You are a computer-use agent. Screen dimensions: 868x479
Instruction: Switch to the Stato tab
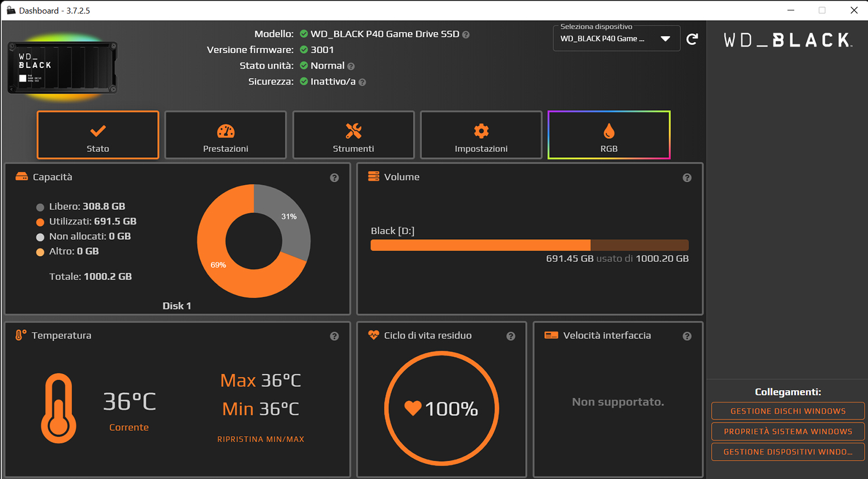pos(98,135)
